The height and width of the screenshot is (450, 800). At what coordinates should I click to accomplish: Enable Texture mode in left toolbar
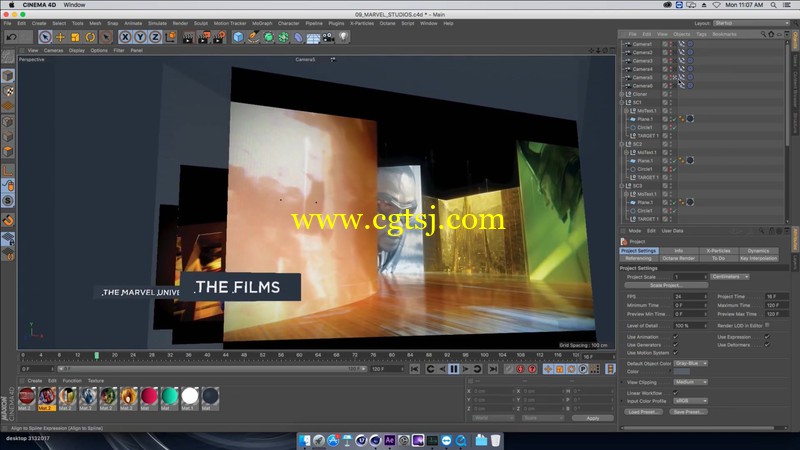[8, 91]
